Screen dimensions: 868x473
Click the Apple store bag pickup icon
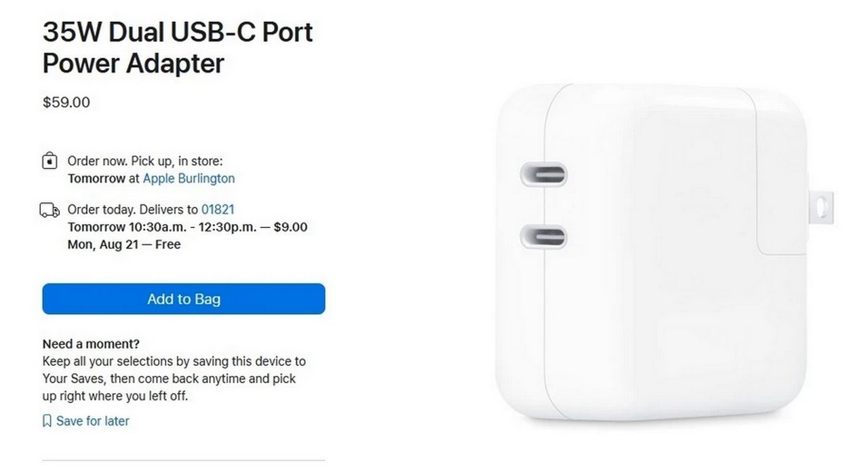tap(50, 162)
